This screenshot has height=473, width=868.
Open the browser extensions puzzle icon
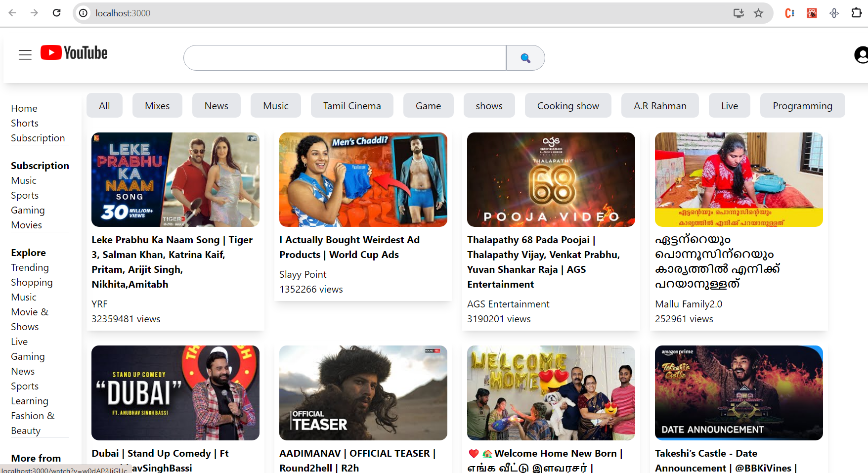[856, 13]
